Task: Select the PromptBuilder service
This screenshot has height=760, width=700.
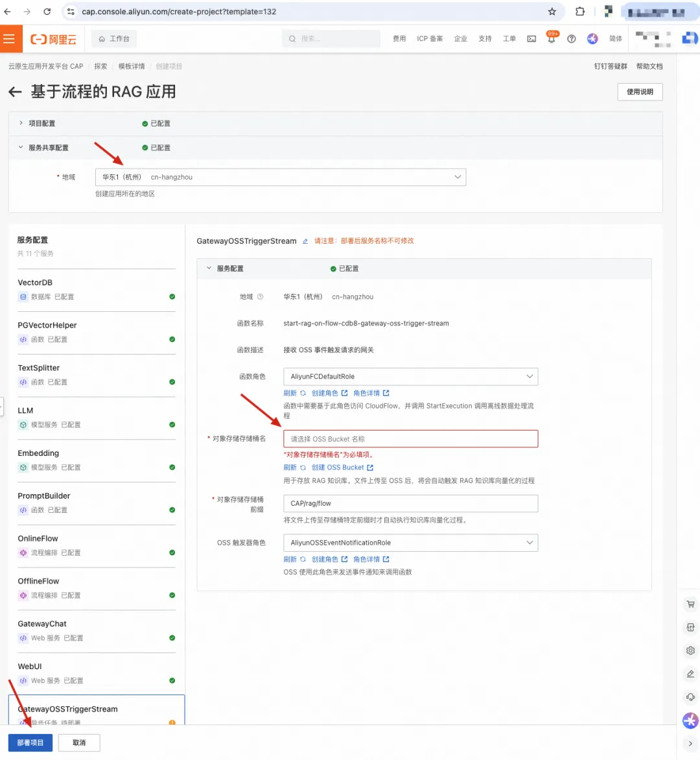Action: pyautogui.click(x=97, y=503)
